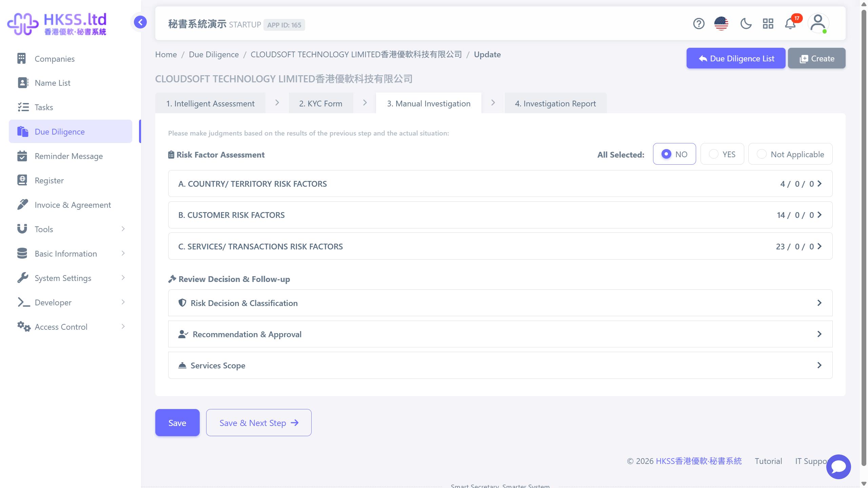Click the shield icon on Risk Decision row
This screenshot has height=488, width=868.
182,303
